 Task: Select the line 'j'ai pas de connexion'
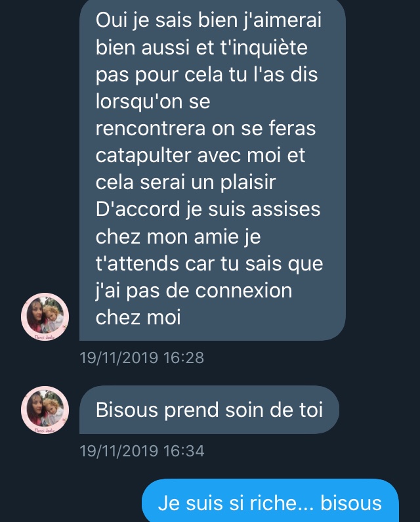point(194,291)
